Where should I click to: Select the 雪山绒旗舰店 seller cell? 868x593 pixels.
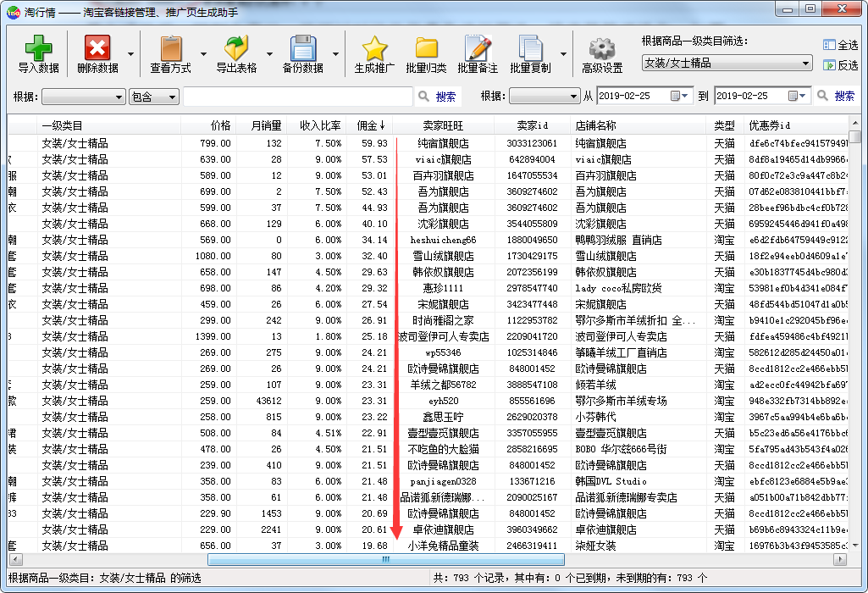point(443,256)
